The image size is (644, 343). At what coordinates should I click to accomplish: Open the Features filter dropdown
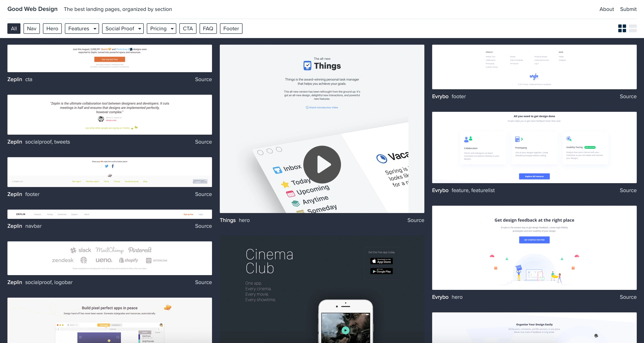click(82, 28)
